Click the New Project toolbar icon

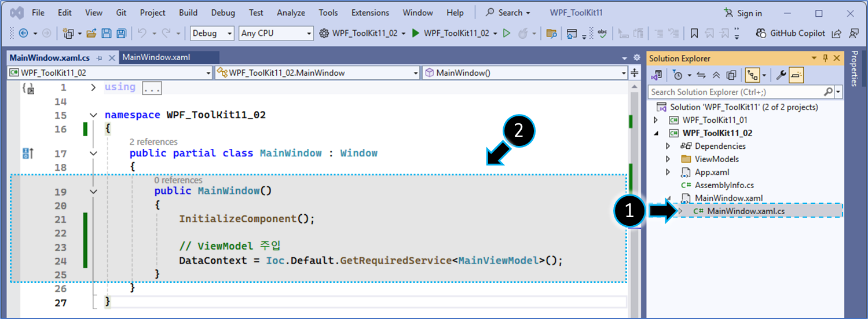[68, 34]
